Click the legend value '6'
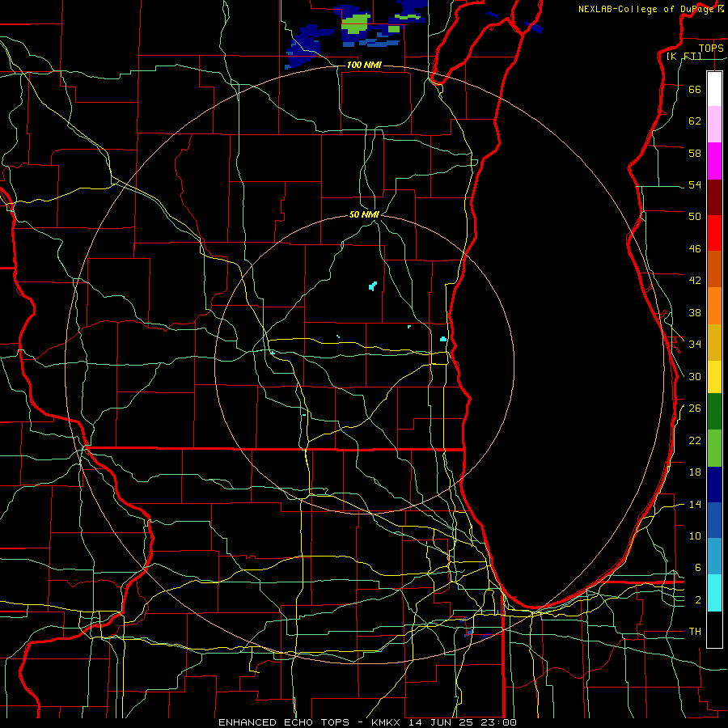This screenshot has height=728, width=728. (x=698, y=567)
